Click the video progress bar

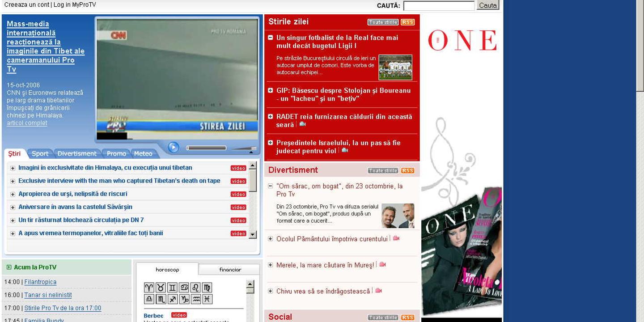tap(206, 148)
